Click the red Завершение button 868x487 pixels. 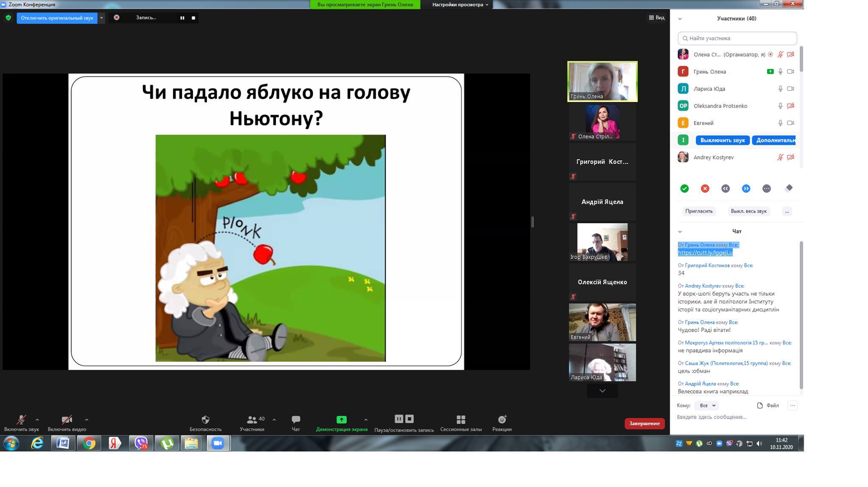pos(644,424)
